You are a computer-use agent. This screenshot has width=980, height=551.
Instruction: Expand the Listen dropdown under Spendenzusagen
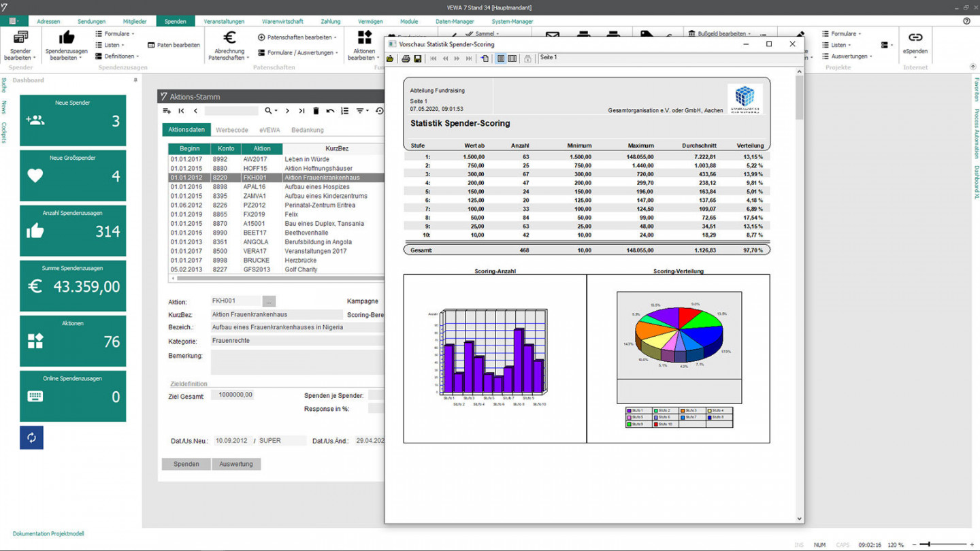click(110, 45)
